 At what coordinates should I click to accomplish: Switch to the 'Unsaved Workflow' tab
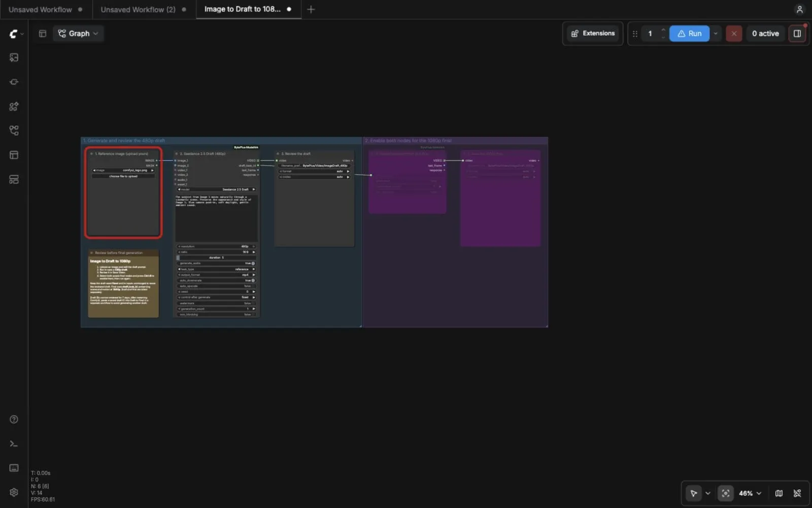(40, 9)
